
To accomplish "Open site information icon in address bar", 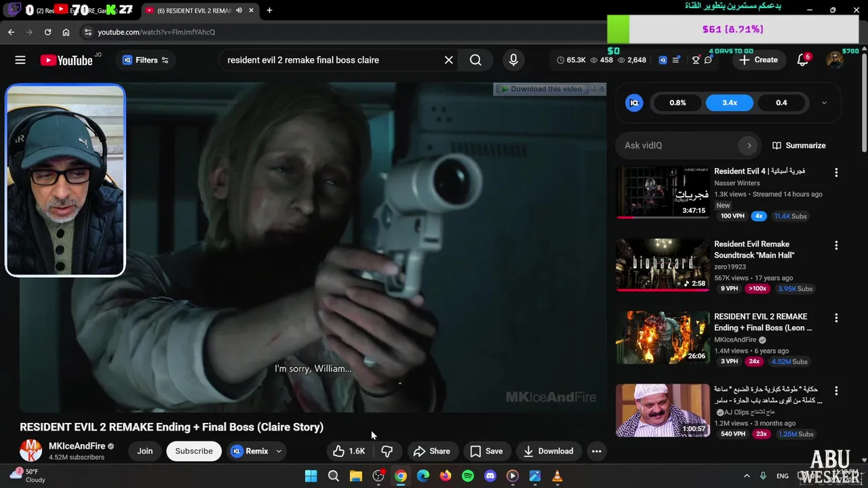I will [87, 32].
